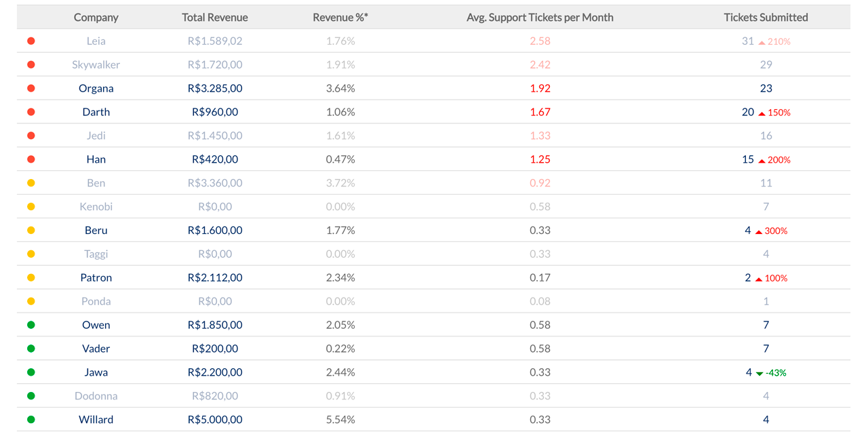Click the yellow status dot for Ponda

tap(31, 301)
